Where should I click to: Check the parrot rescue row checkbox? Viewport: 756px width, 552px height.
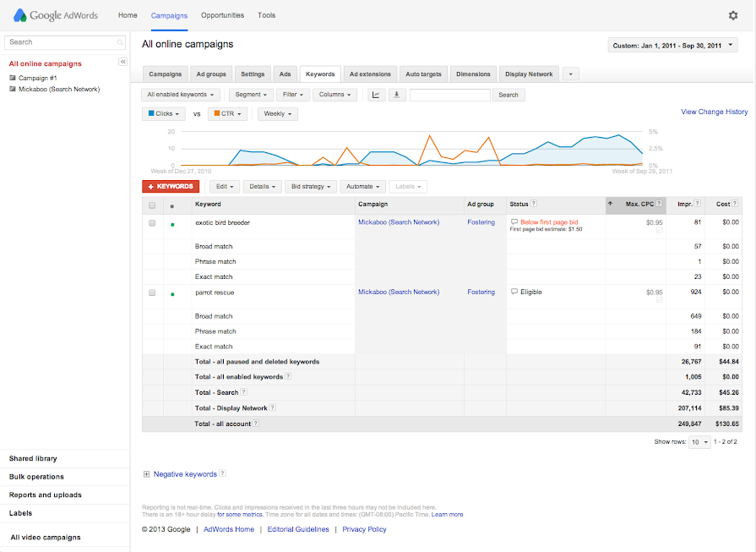click(x=152, y=292)
